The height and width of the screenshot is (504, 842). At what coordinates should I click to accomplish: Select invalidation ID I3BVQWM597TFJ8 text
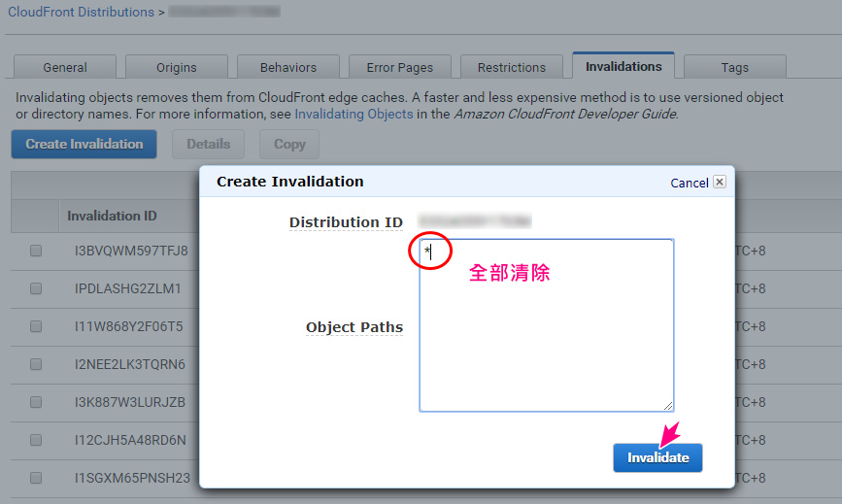(x=131, y=251)
